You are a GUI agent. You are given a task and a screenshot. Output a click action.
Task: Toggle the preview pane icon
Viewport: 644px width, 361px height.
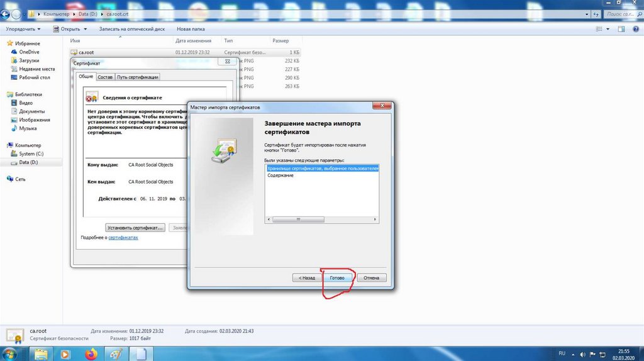621,29
